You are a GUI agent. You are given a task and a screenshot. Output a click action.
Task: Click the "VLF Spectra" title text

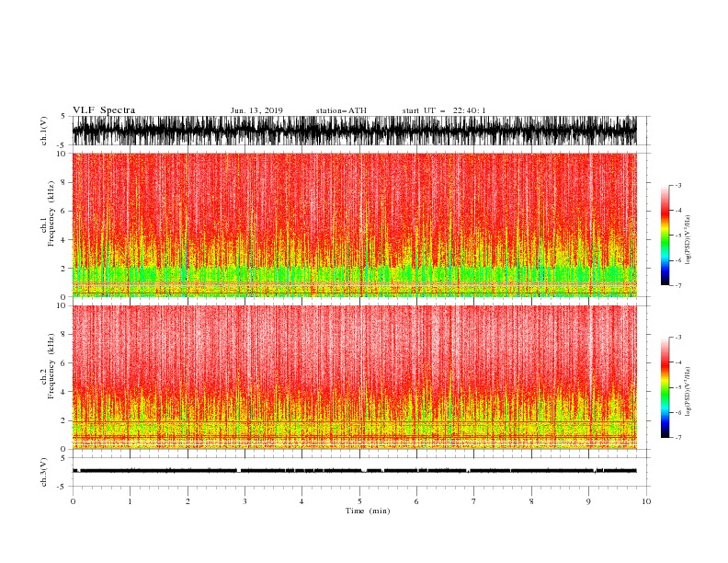[x=104, y=110]
